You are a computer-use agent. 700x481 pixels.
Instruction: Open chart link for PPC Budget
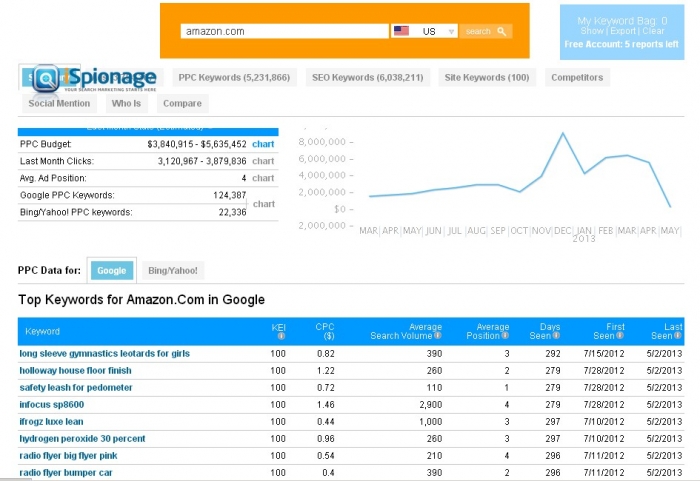(263, 144)
